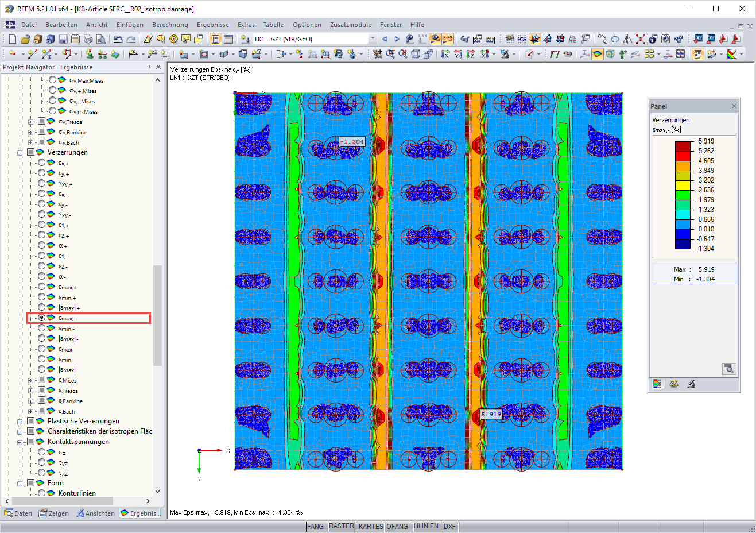Screen dimensions: 756x533
Task: Click the floppy disk Save icon
Action: point(63,39)
